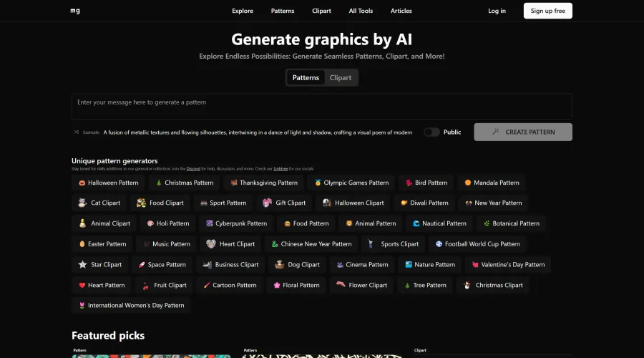
Task: Click the Log in link
Action: point(497,11)
